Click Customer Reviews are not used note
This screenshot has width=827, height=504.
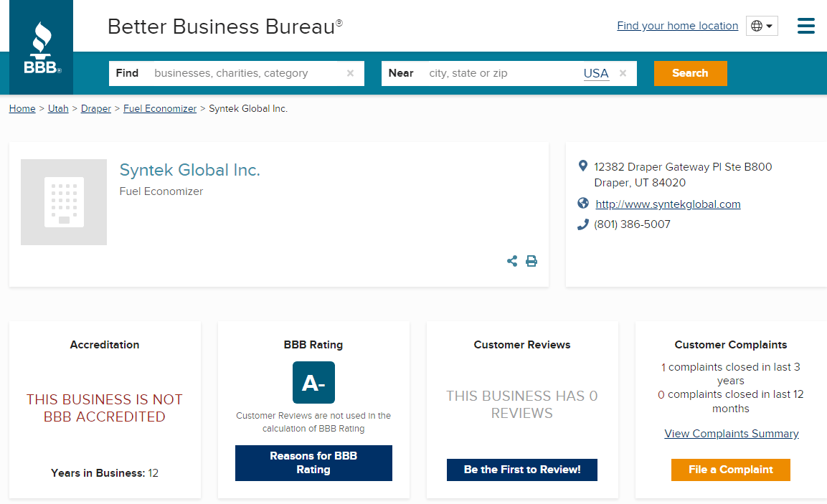(x=313, y=422)
